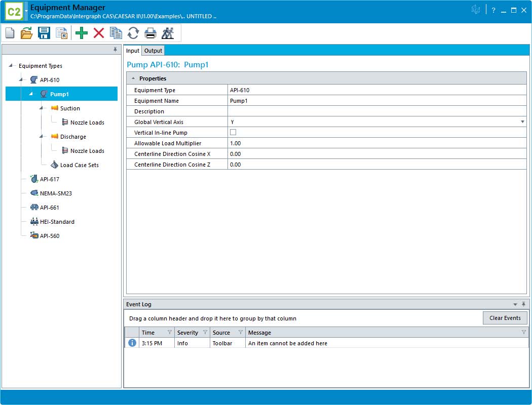Click the Allowable Load Multiplier value field
This screenshot has width=532, height=405.
pyautogui.click(x=377, y=143)
